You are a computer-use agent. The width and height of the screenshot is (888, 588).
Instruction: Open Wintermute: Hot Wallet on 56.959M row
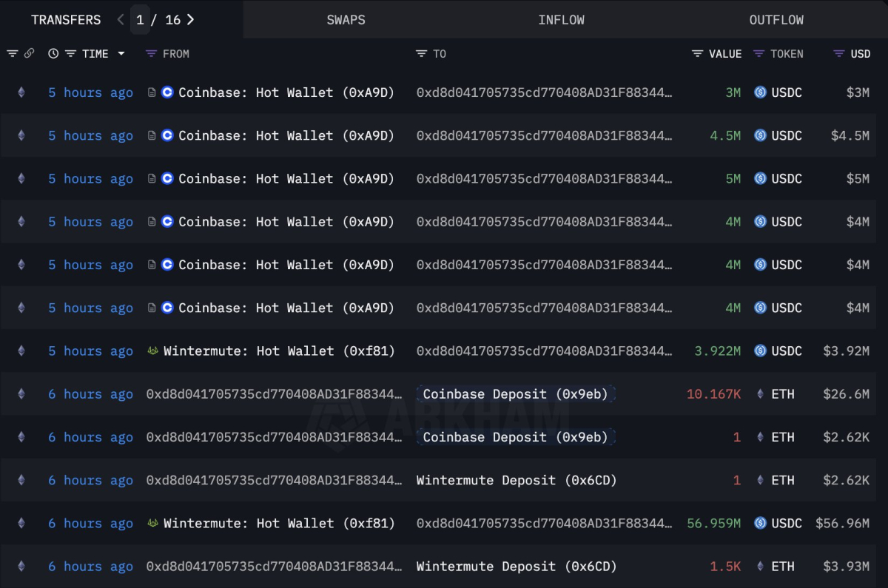coord(279,524)
